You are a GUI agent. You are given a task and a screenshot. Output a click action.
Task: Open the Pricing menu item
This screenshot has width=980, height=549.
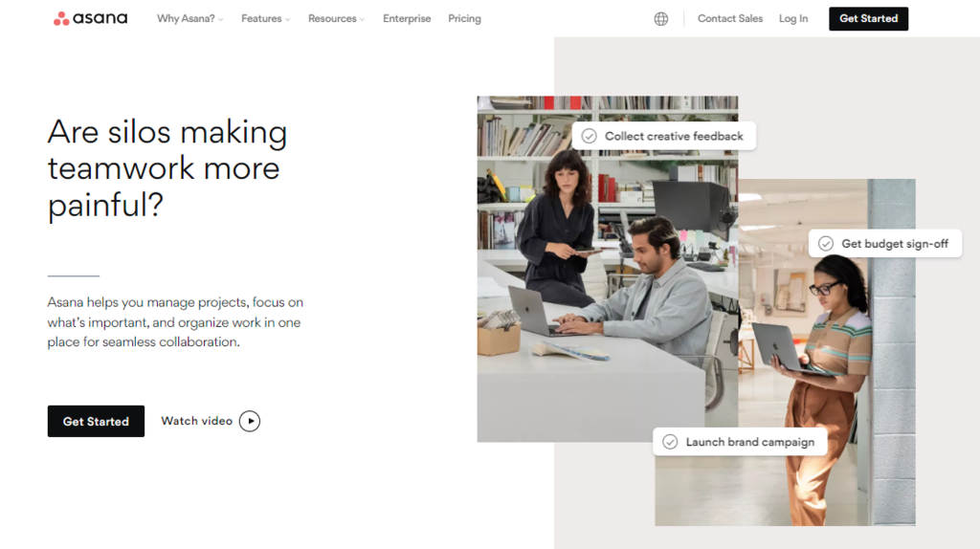click(x=464, y=19)
